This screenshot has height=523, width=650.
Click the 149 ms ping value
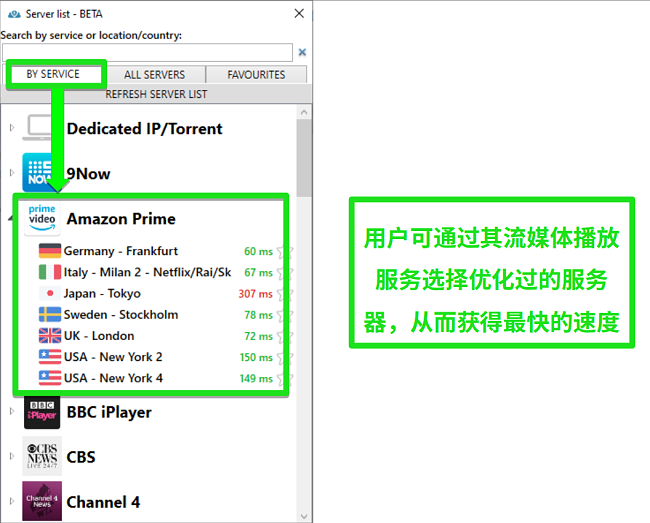click(x=256, y=378)
